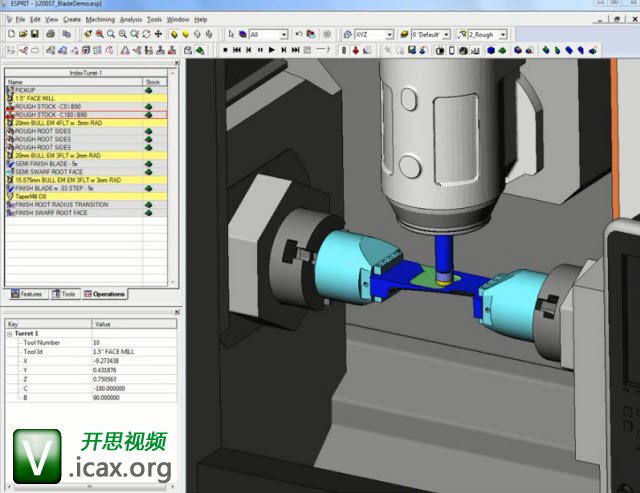Stop the simulation with the stop button
This screenshot has height=493, width=640.
click(225, 50)
